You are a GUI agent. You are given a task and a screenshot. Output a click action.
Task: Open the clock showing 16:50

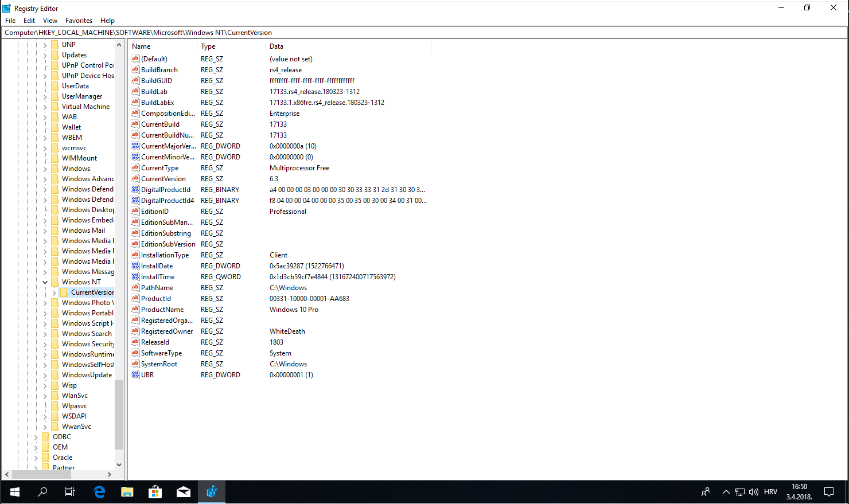tap(799, 492)
